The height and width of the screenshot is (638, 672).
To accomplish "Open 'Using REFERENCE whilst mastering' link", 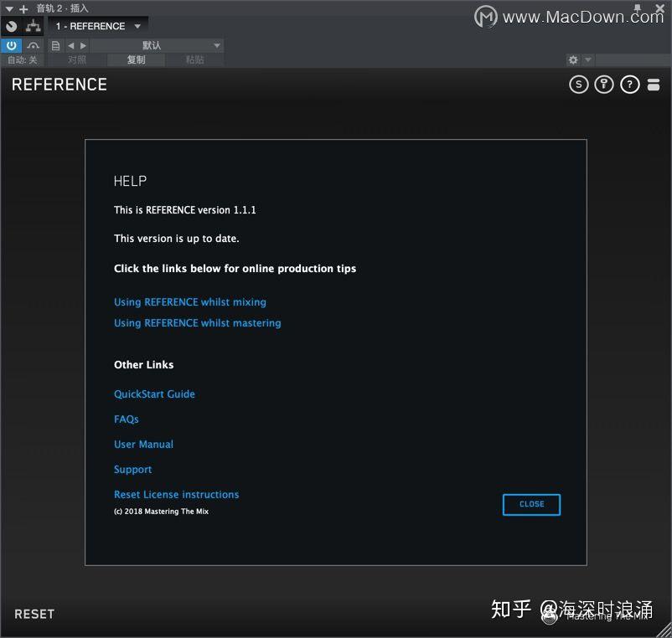I will tap(198, 323).
